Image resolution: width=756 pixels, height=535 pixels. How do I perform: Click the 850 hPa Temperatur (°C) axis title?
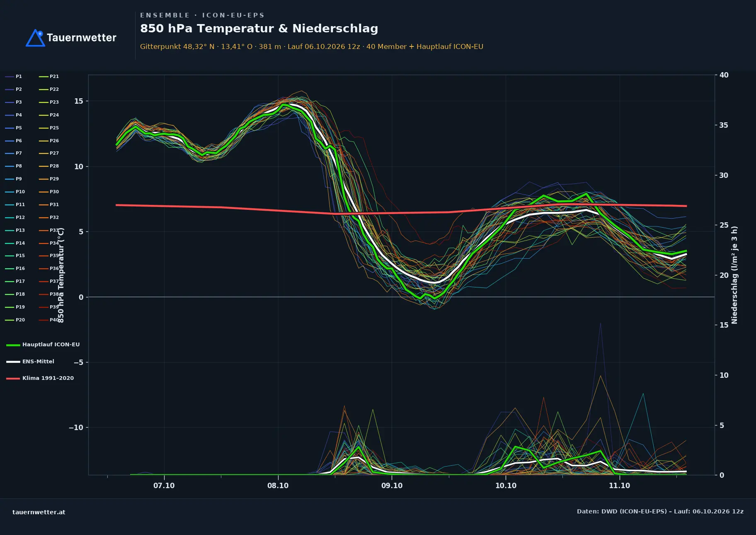tap(61, 275)
